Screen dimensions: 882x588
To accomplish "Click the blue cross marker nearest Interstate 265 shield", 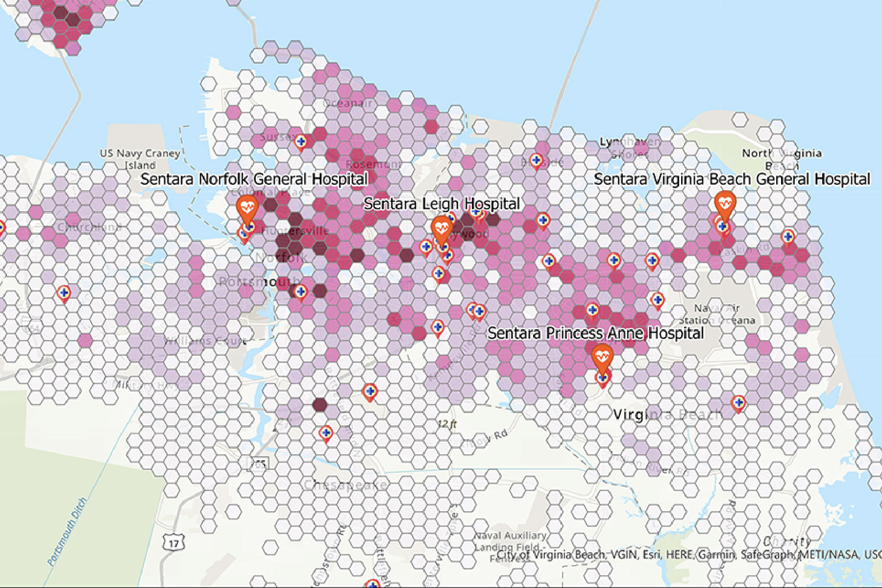I will point(326,434).
